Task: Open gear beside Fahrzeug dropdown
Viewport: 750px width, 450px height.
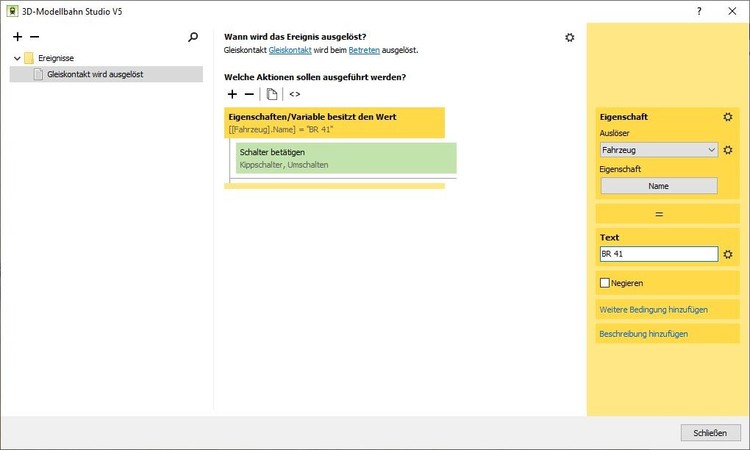Action: (x=728, y=150)
